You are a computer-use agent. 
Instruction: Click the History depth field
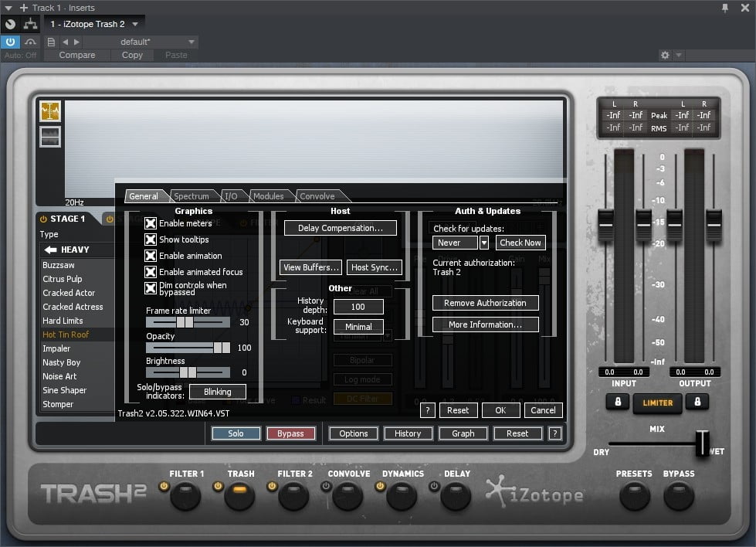358,307
